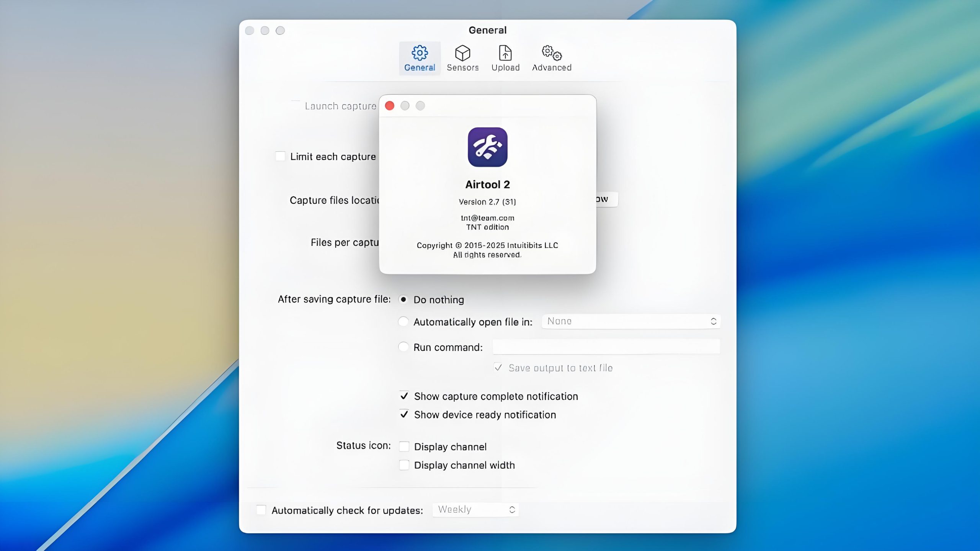Disable Show device ready notification
This screenshot has height=551, width=980.
click(x=404, y=414)
